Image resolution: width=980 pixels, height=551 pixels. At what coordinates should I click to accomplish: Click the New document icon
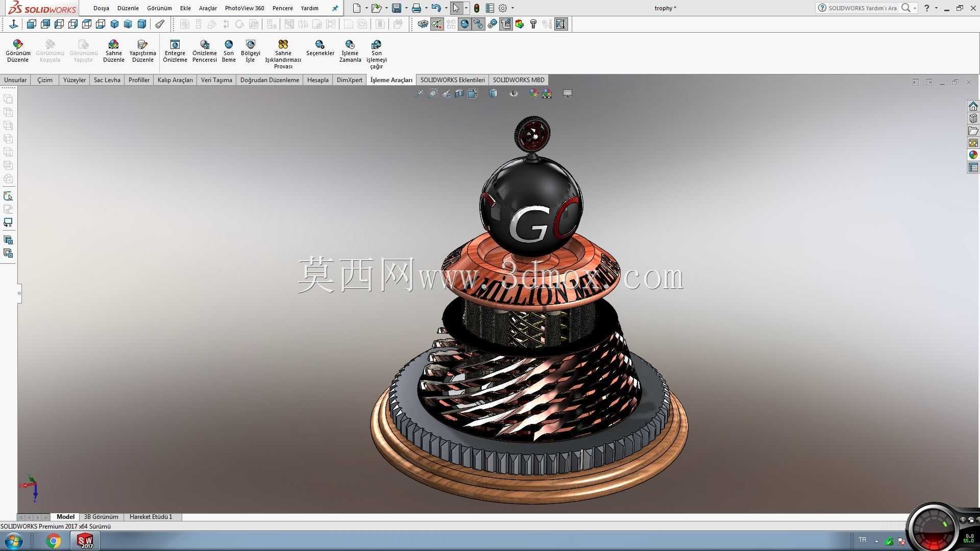357,8
